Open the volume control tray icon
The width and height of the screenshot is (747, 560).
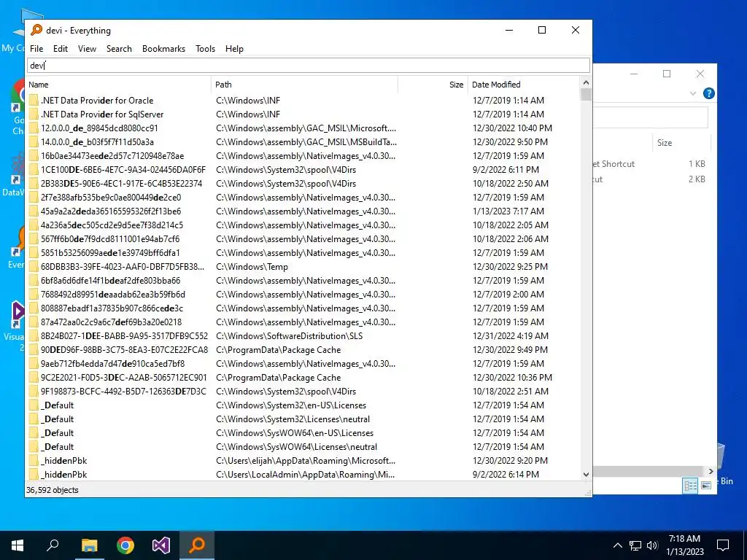(653, 545)
